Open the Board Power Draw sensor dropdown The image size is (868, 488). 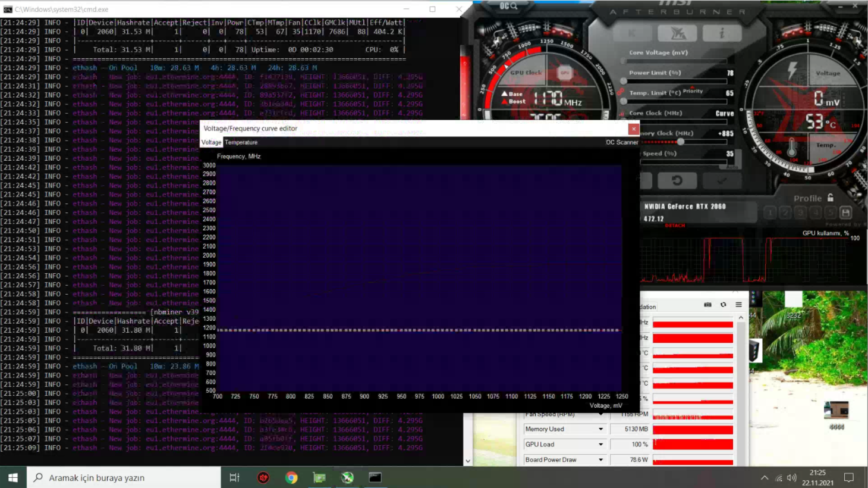point(600,459)
